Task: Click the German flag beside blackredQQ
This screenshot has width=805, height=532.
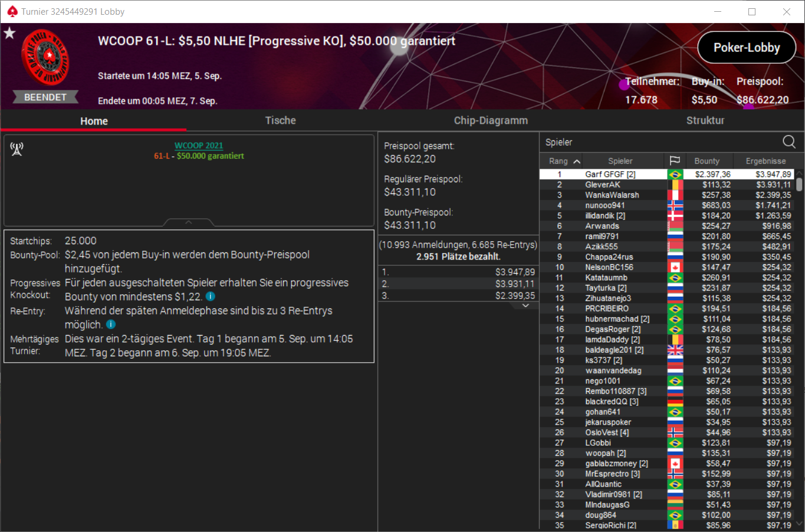Action: pos(675,402)
